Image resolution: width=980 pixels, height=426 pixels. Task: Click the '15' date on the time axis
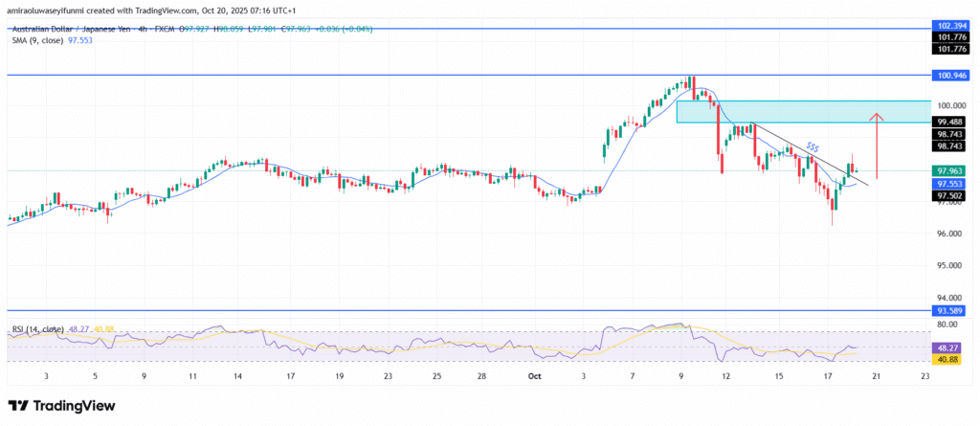click(x=779, y=376)
